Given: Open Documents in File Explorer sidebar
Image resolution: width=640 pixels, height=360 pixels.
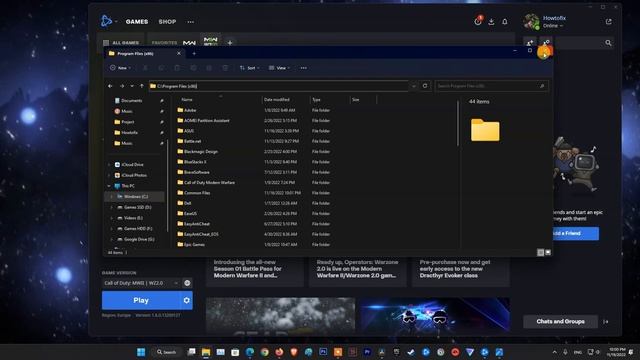Looking at the screenshot, I should [x=131, y=100].
